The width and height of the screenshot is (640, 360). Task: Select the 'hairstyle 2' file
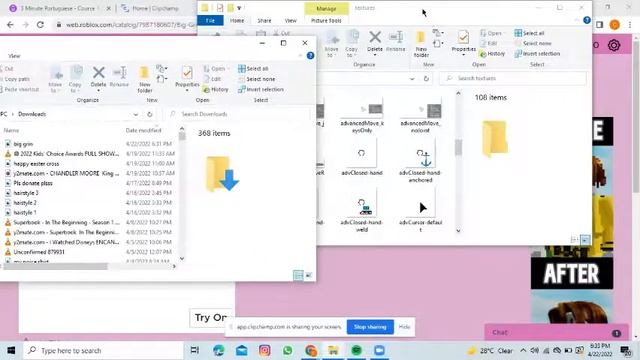(x=25, y=203)
